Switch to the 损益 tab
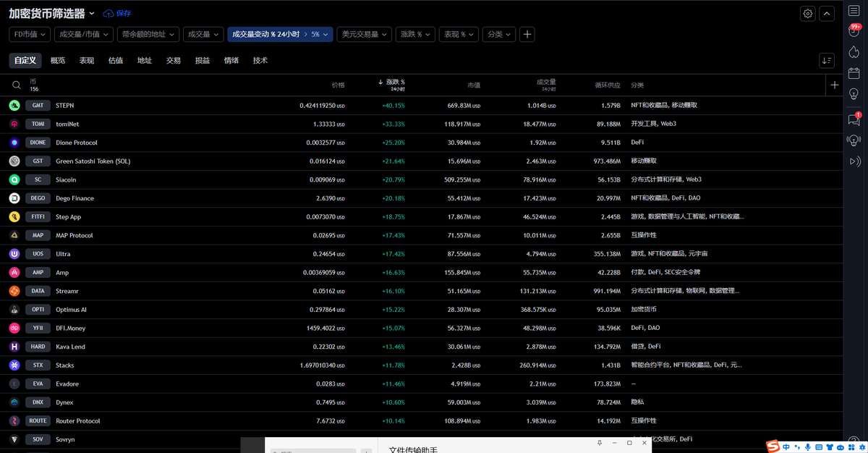This screenshot has width=868, height=453. click(203, 61)
